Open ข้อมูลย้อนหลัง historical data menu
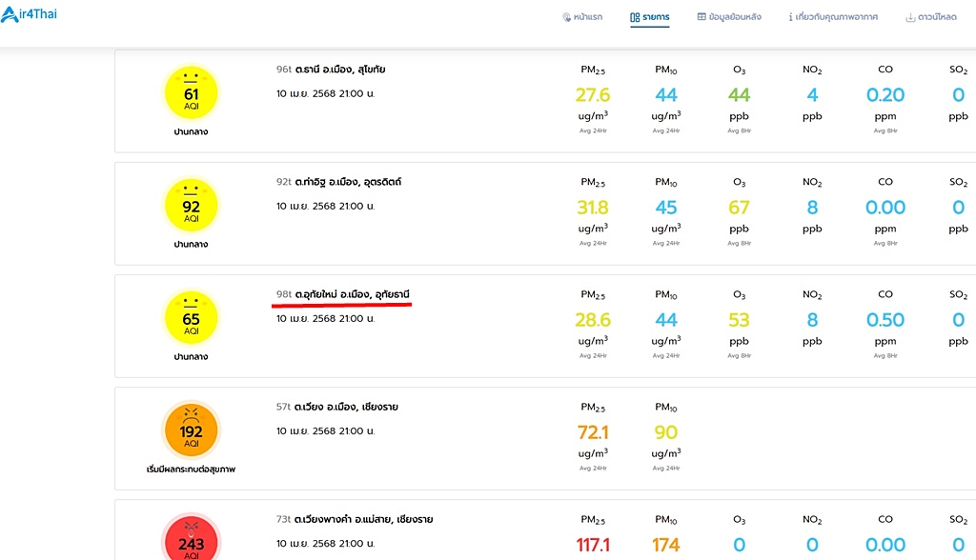The image size is (976, 560). coord(729,17)
